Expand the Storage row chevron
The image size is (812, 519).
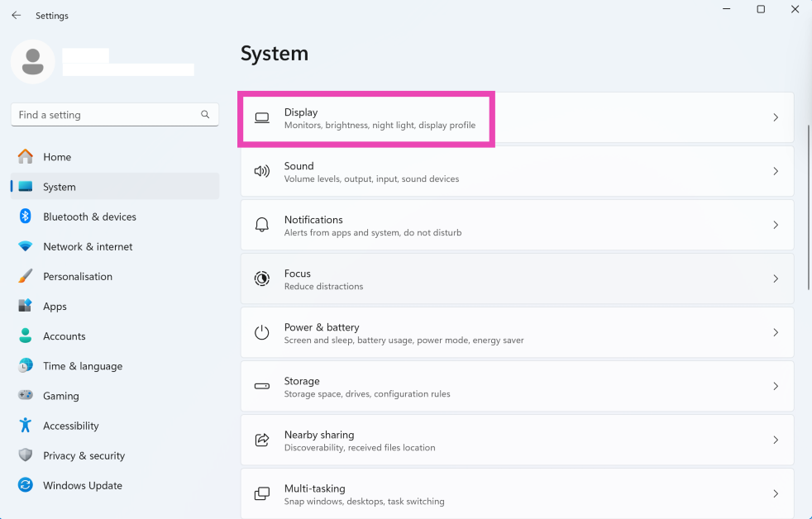(775, 386)
